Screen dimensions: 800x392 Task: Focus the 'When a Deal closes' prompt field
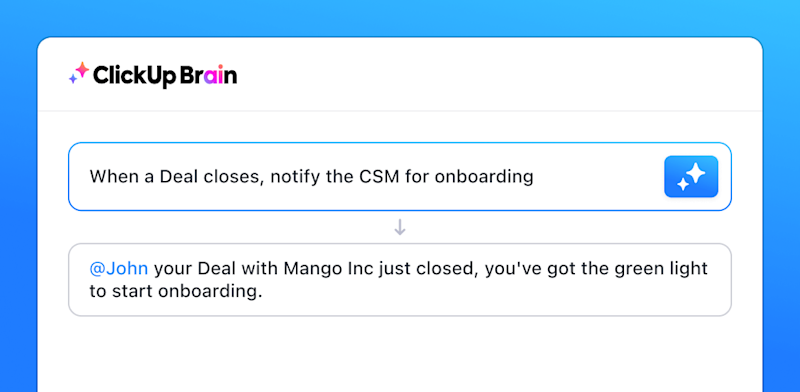click(400, 177)
